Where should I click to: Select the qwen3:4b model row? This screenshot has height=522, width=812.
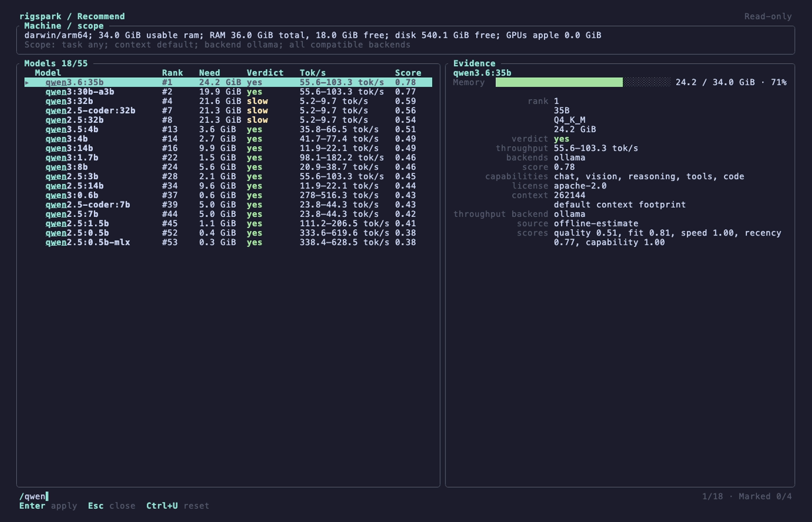coord(228,139)
